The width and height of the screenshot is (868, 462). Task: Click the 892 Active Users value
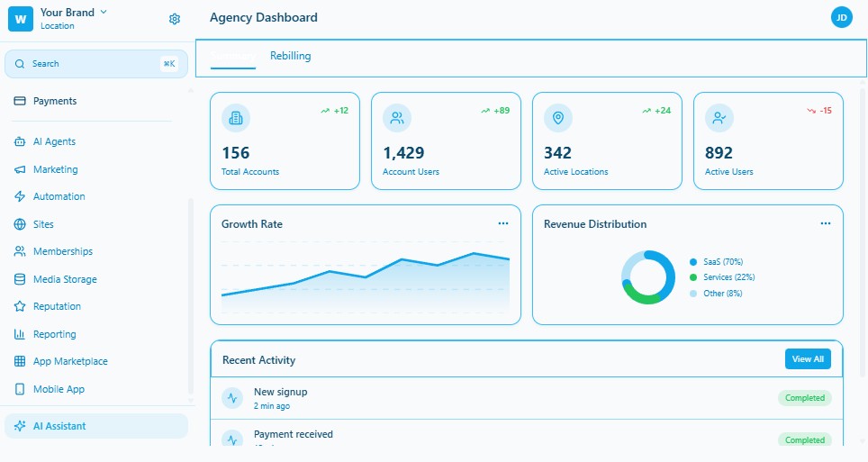coord(719,153)
